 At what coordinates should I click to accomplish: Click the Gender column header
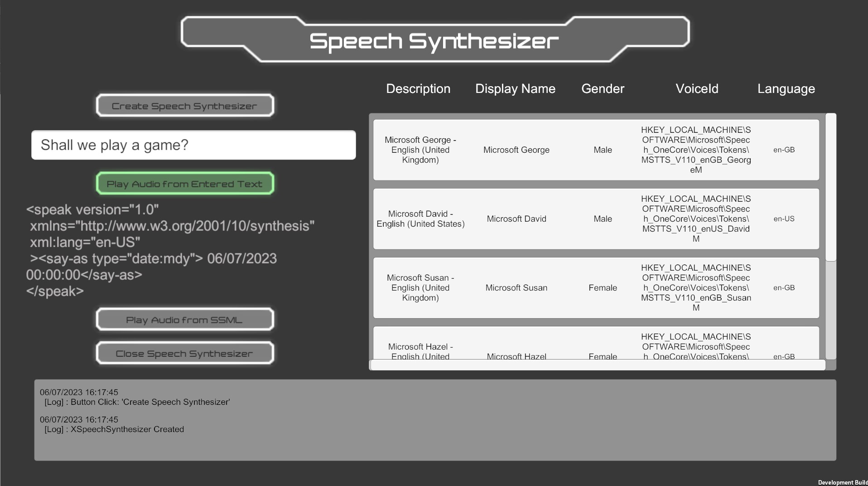[x=602, y=89]
